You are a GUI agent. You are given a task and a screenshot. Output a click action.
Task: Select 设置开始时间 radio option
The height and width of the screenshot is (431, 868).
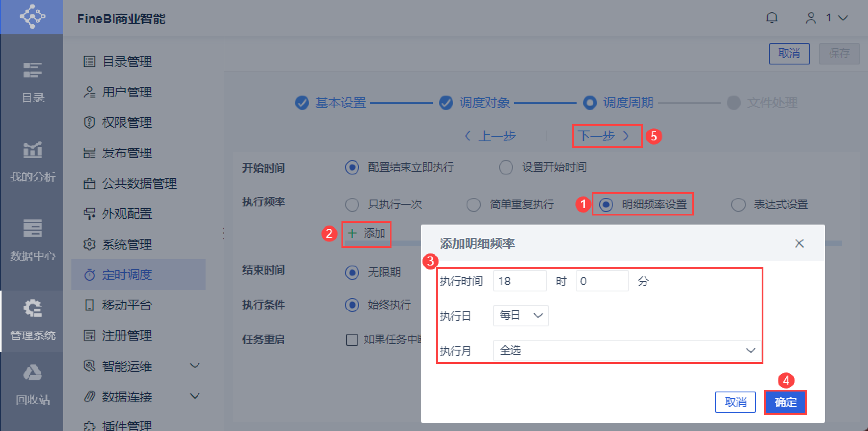[x=505, y=167]
